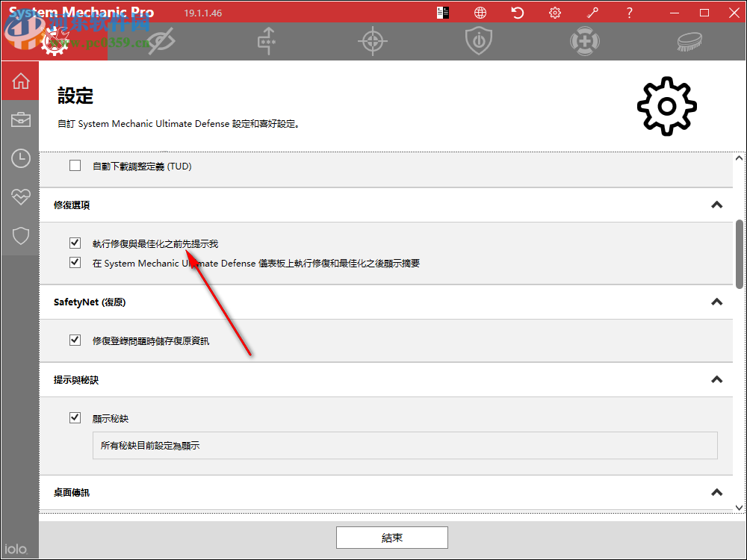
Task: Open the key activation icon
Action: (x=592, y=13)
